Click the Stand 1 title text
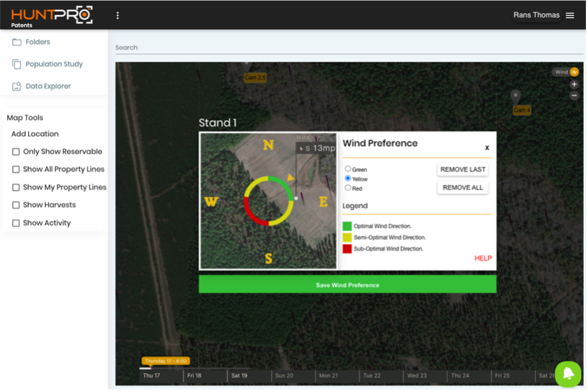Image resolution: width=588 pixels, height=391 pixels. [217, 123]
